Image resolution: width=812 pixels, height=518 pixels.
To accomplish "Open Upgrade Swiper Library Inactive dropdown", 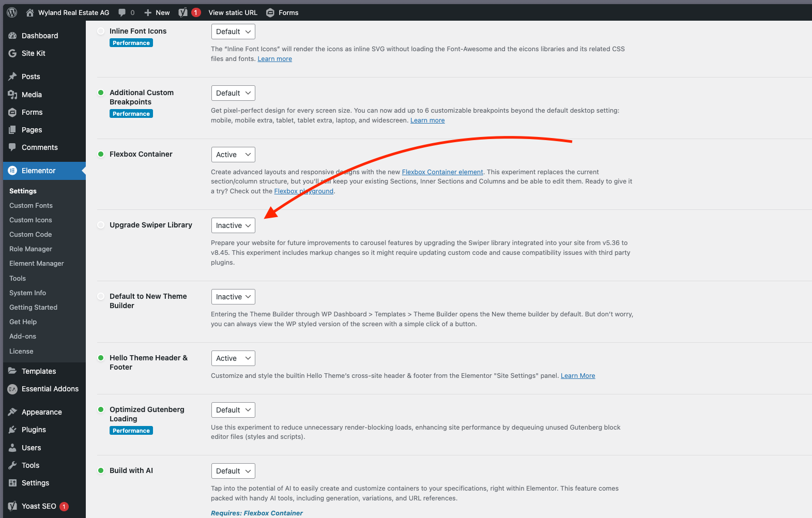I will tap(233, 225).
